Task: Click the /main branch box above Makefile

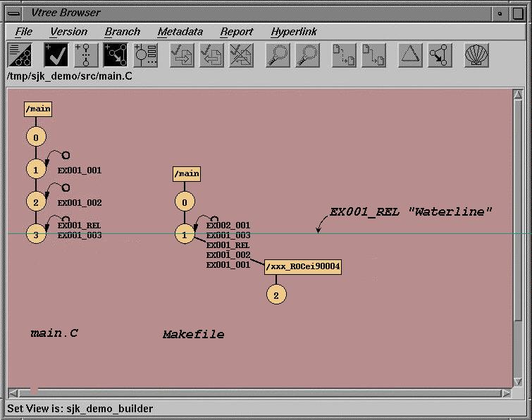Action: 187,174
